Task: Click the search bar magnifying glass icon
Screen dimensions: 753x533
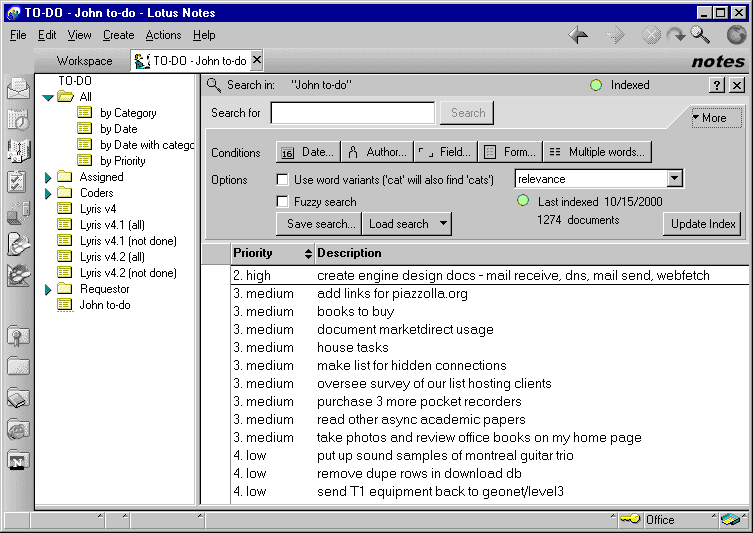Action: (214, 85)
